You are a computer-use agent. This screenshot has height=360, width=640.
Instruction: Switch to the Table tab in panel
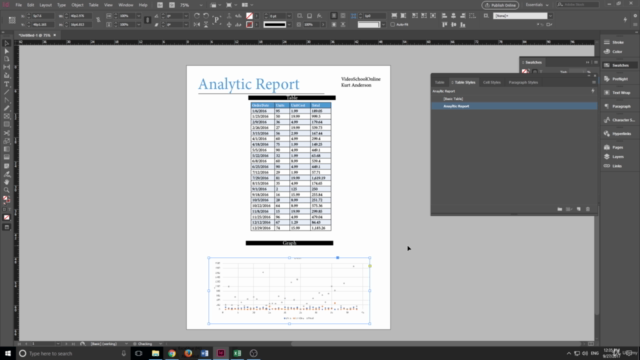coord(439,82)
